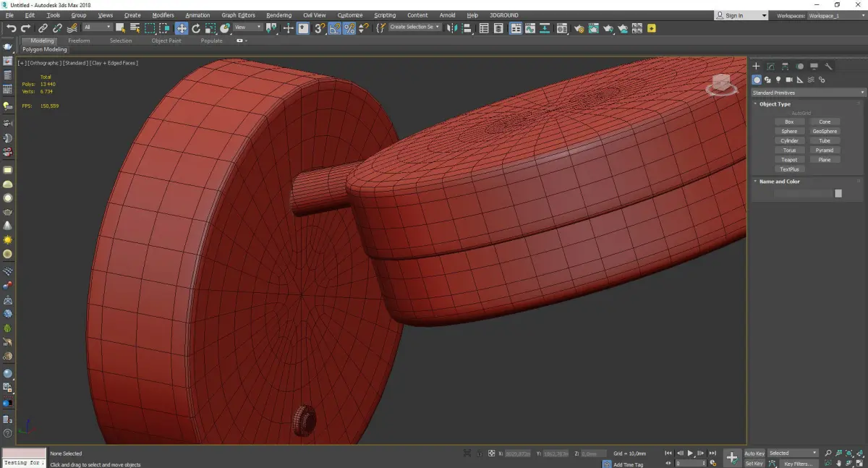The image size is (868, 468).
Task: Open the Curve Editor
Action: [532, 28]
